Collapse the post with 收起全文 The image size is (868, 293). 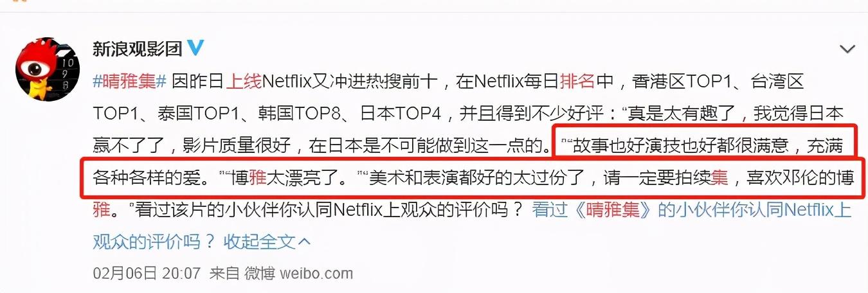(259, 242)
